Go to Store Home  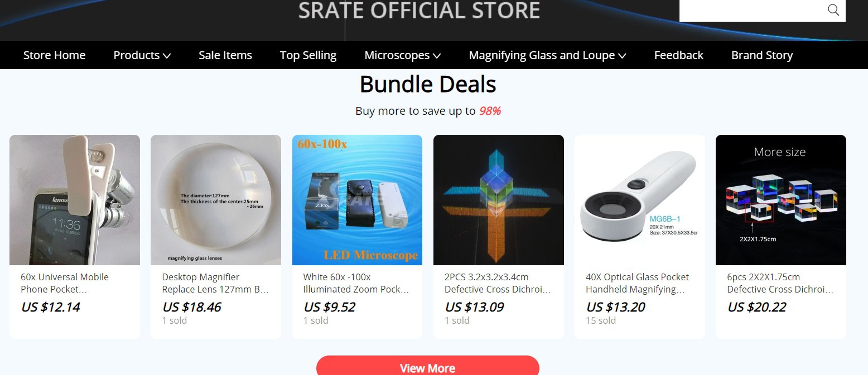[x=54, y=55]
